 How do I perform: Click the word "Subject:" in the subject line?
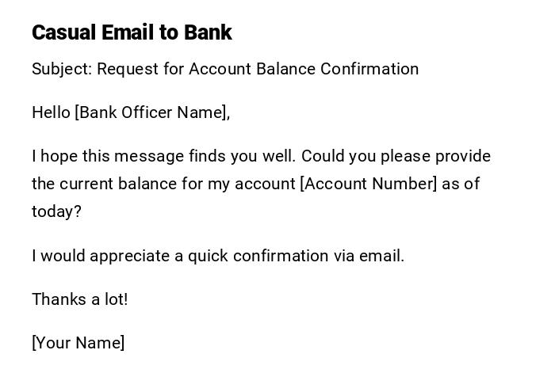[x=62, y=69]
